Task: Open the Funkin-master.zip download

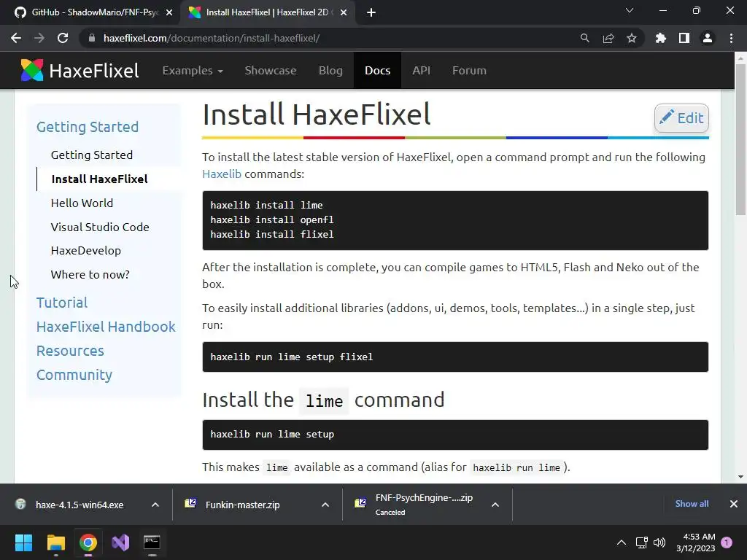Action: [242, 505]
